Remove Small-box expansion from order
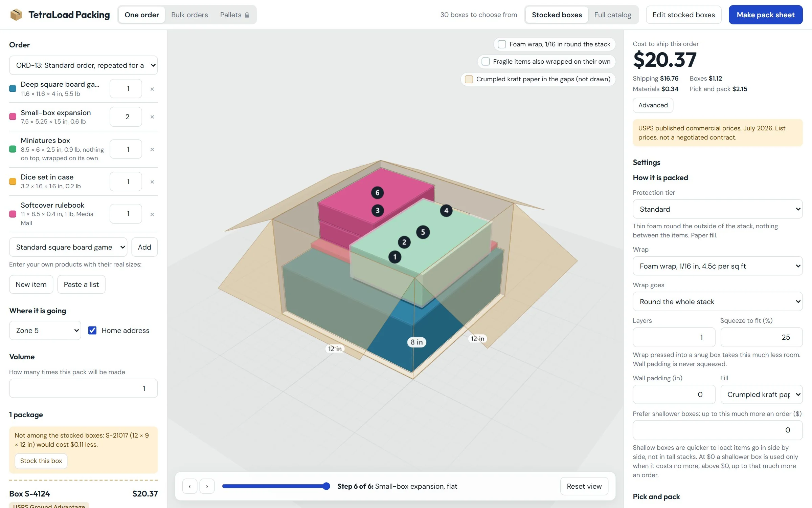 pos(152,117)
